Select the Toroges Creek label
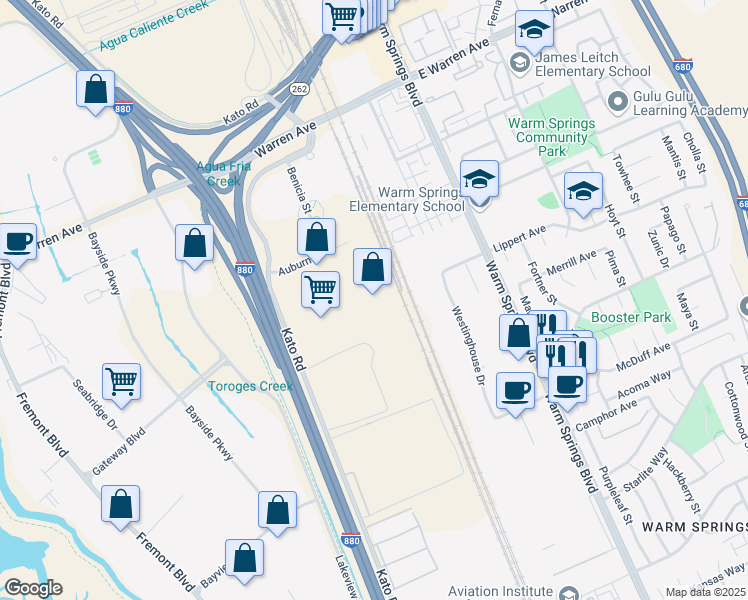Image resolution: width=748 pixels, height=600 pixels. [x=250, y=386]
